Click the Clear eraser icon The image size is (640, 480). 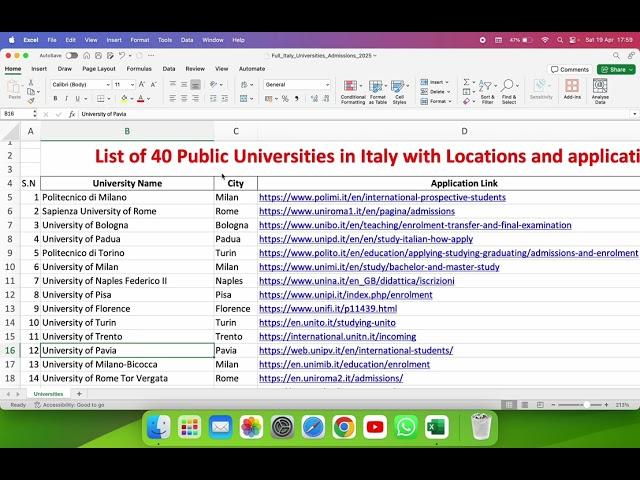(x=466, y=101)
